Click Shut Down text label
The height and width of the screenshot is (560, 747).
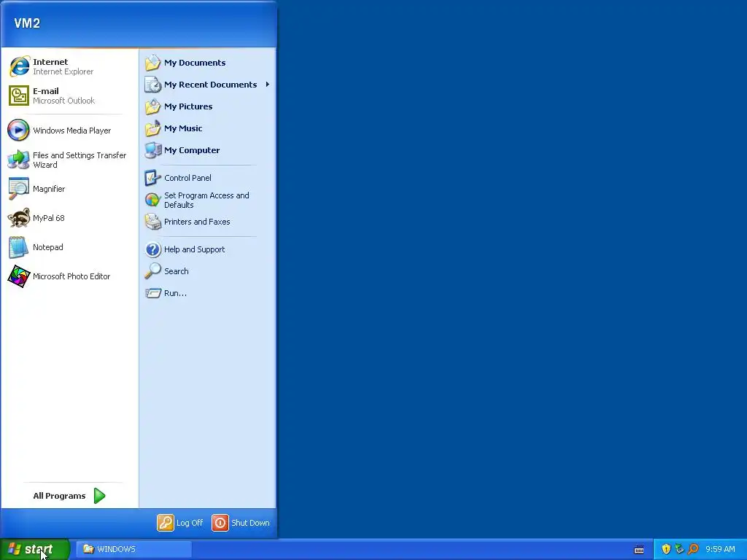click(250, 523)
